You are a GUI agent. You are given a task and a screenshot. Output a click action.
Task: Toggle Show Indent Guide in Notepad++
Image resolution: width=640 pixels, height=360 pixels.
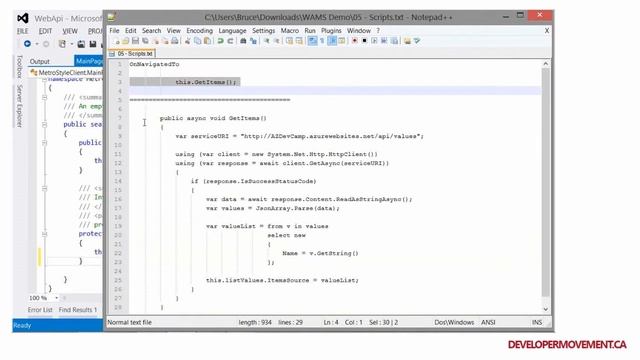332,41
